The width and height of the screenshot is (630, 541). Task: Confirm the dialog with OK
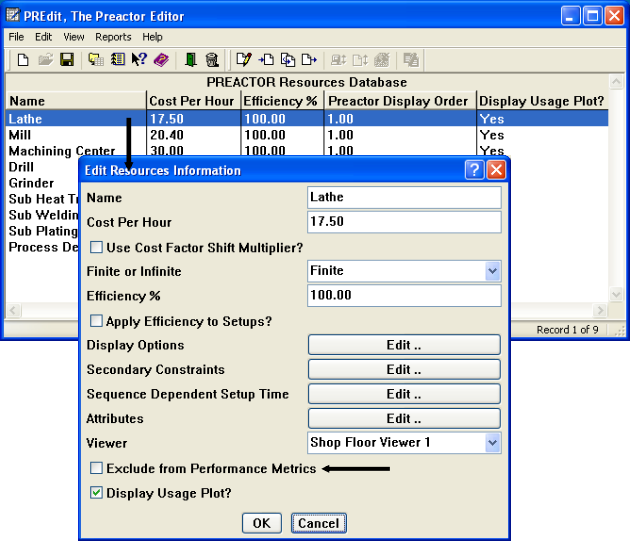[x=262, y=523]
